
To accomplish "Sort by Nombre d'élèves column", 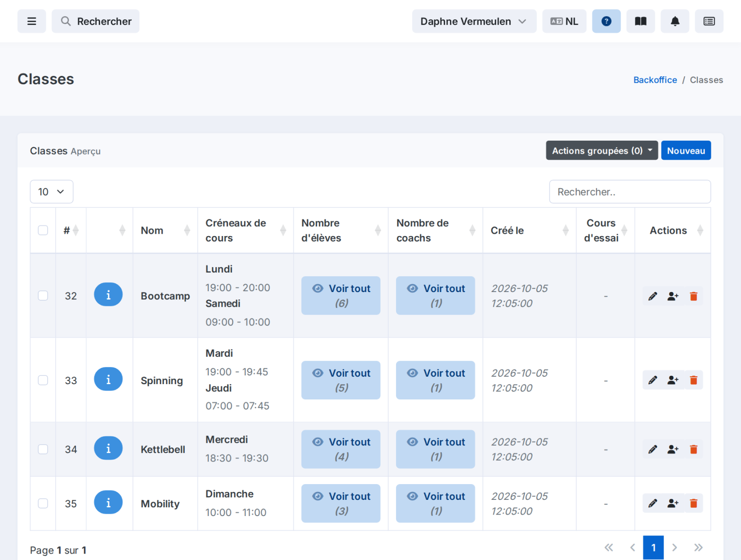I will (341, 230).
